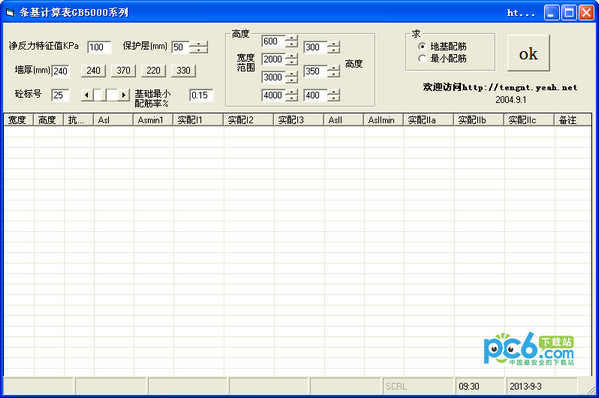Click the 净反力特征值KPa input field
599x398 pixels.
tap(99, 47)
